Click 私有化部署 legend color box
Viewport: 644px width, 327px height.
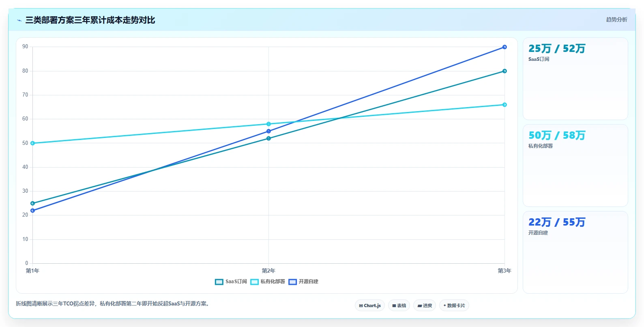pyautogui.click(x=254, y=282)
